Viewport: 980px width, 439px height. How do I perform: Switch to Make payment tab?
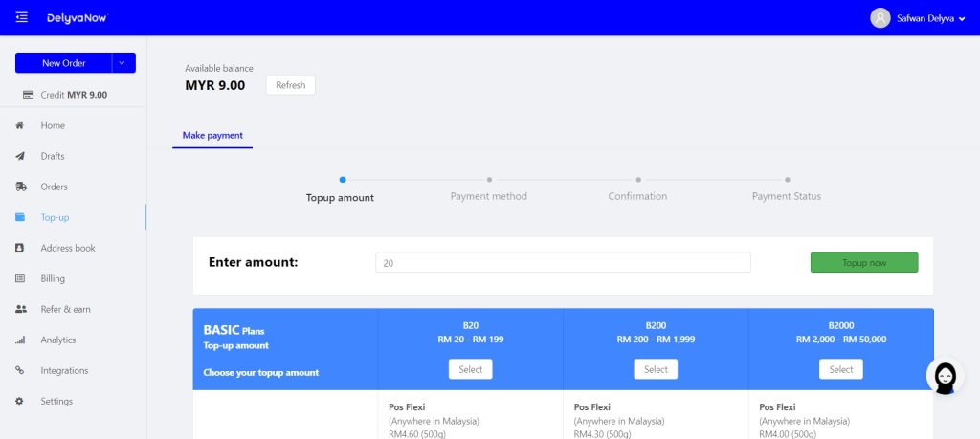click(x=212, y=136)
